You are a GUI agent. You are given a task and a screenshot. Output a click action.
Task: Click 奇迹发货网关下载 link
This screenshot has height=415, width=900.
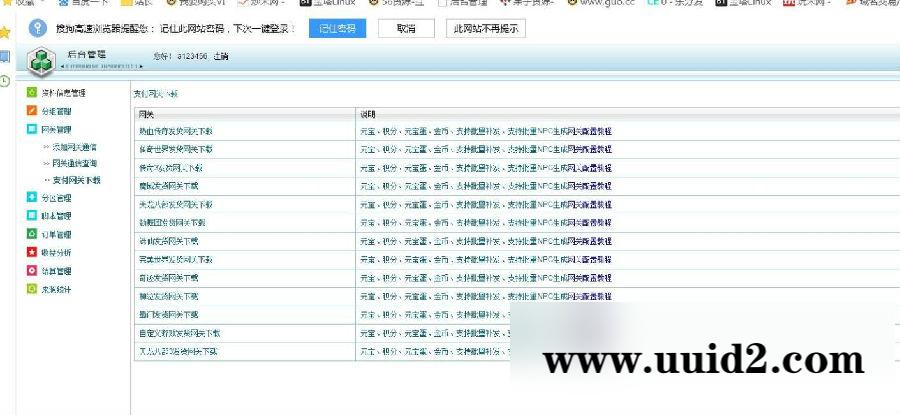[x=169, y=278]
